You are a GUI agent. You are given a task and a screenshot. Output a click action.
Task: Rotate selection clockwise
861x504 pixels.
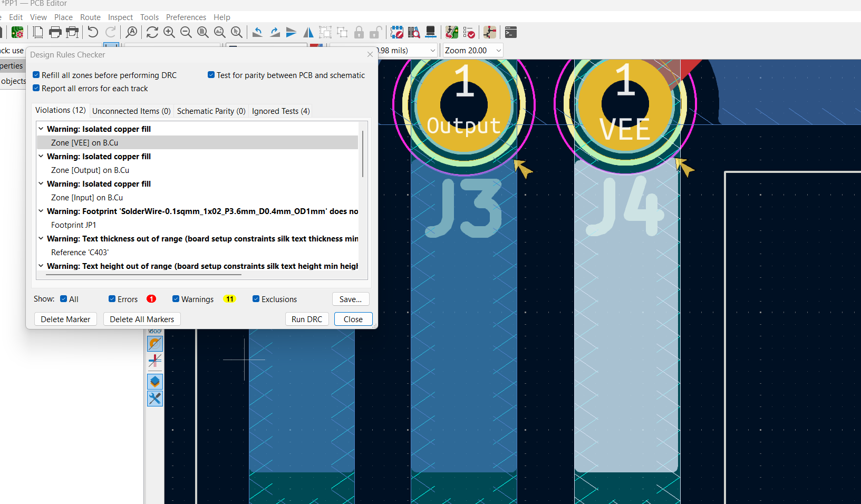274,33
